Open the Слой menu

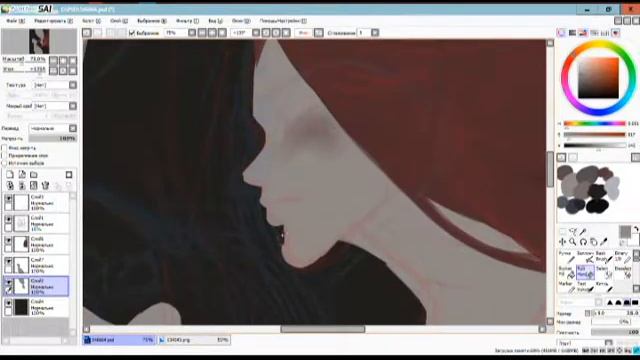pyautogui.click(x=119, y=20)
